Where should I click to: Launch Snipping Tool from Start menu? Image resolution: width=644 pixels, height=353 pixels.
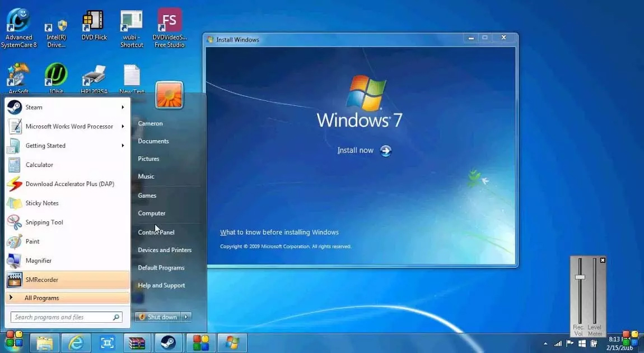pyautogui.click(x=44, y=222)
